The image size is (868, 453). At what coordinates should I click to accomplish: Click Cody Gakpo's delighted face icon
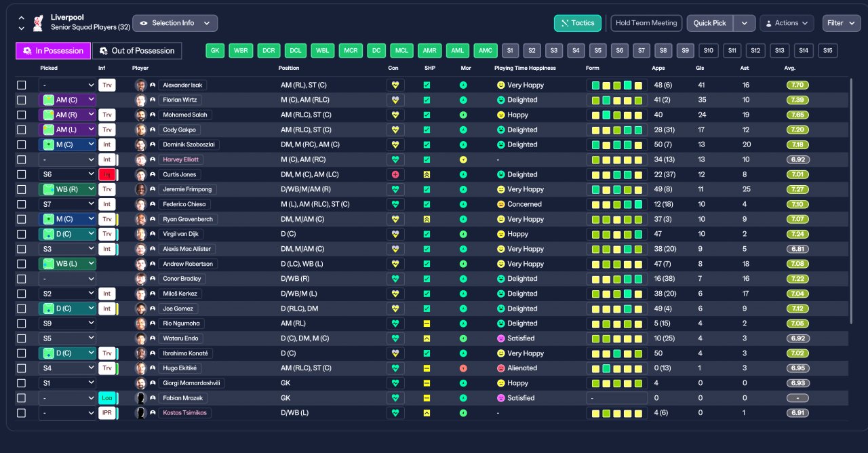pos(501,130)
